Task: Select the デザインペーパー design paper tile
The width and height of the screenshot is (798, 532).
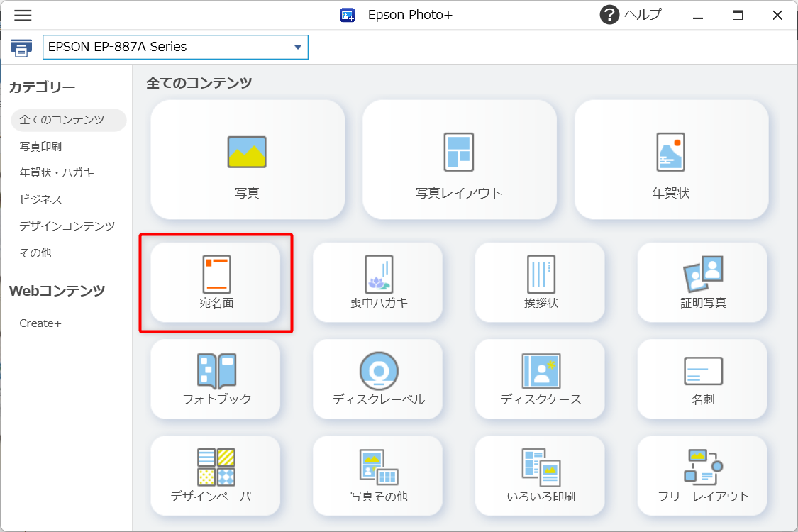Action: [216, 475]
